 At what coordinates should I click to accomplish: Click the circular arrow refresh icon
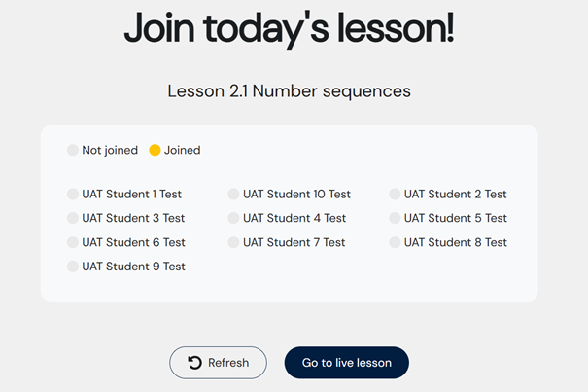[194, 363]
